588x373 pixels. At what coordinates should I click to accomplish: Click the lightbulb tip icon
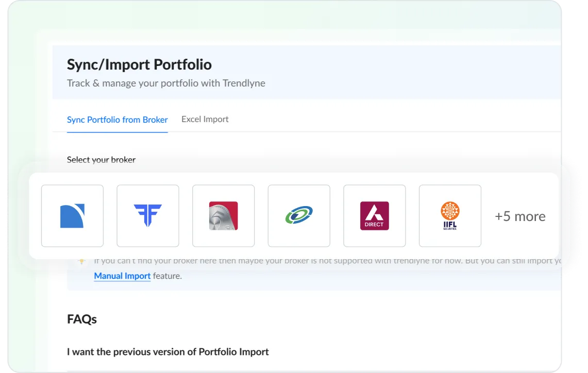[x=81, y=260]
